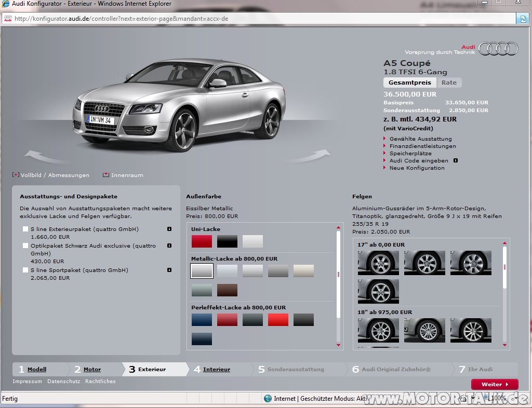Screen dimensions: 532x408
Task: Select the dark red Perleffekt swatch
Action: [227, 320]
